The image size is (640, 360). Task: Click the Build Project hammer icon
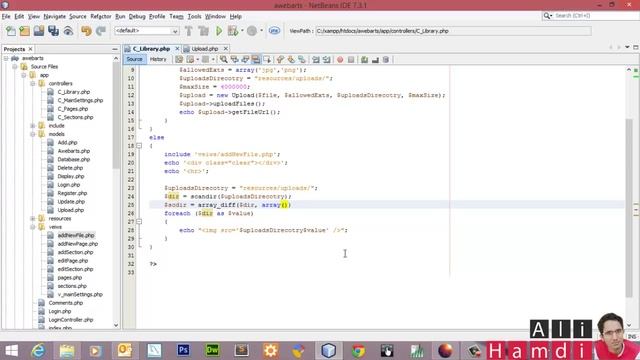(x=189, y=31)
